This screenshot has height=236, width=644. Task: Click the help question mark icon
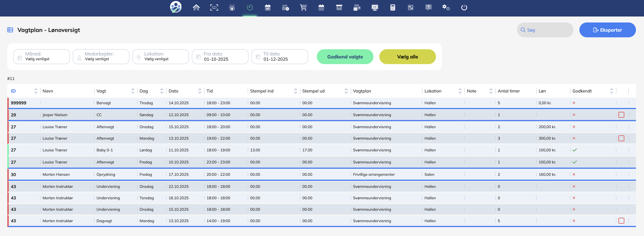tap(428, 8)
